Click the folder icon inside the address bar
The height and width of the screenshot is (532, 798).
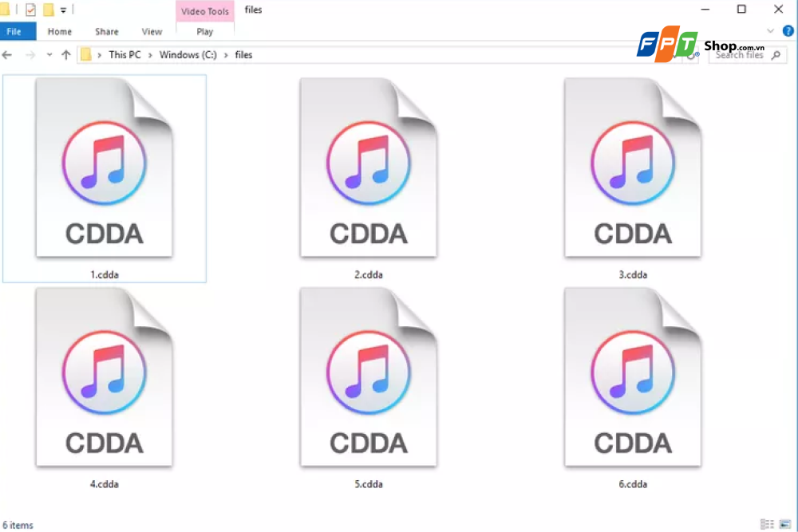tap(86, 54)
